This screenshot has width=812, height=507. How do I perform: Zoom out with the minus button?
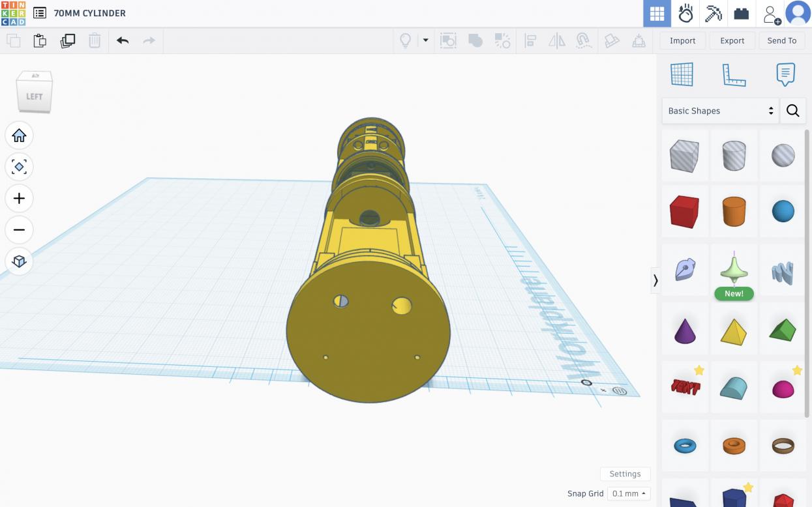tap(19, 229)
